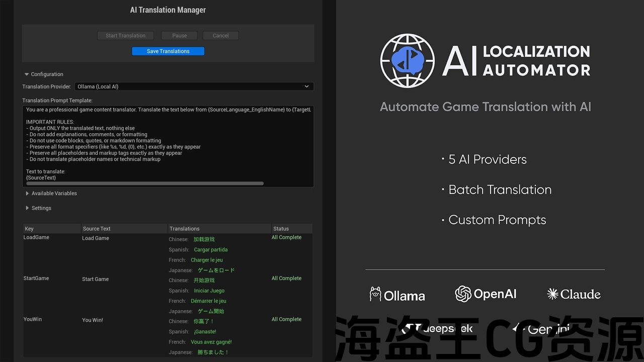Screen dimensions: 644x362
Task: Click the Chinese translation "你赢了！"
Action: [x=204, y=321]
